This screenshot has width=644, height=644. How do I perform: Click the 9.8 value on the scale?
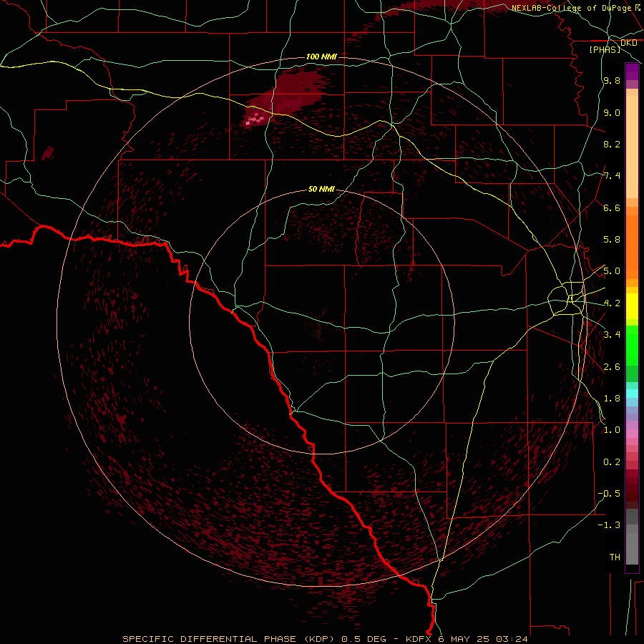[612, 80]
